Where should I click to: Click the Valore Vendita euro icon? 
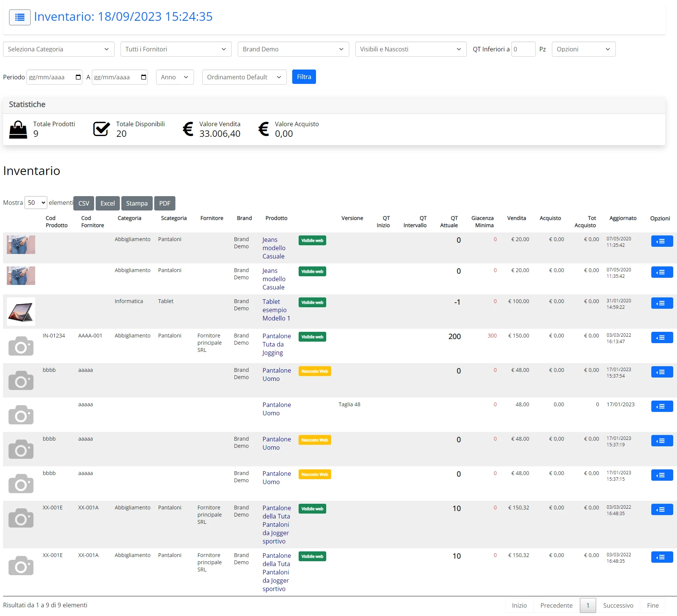tap(188, 129)
